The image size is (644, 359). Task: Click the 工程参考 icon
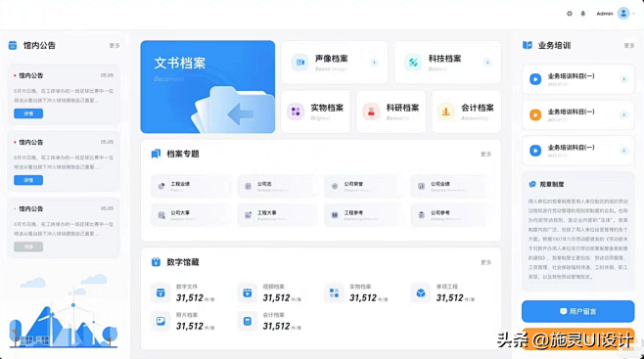tap(335, 215)
